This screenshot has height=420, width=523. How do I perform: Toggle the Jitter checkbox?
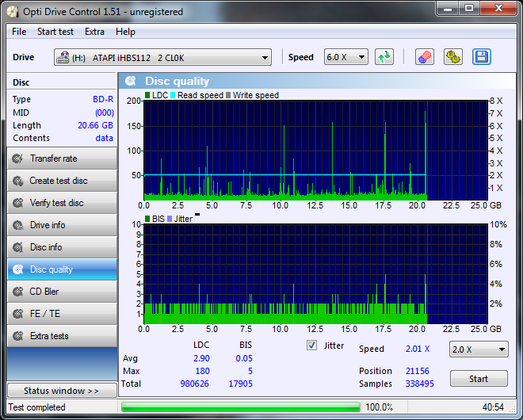point(312,346)
